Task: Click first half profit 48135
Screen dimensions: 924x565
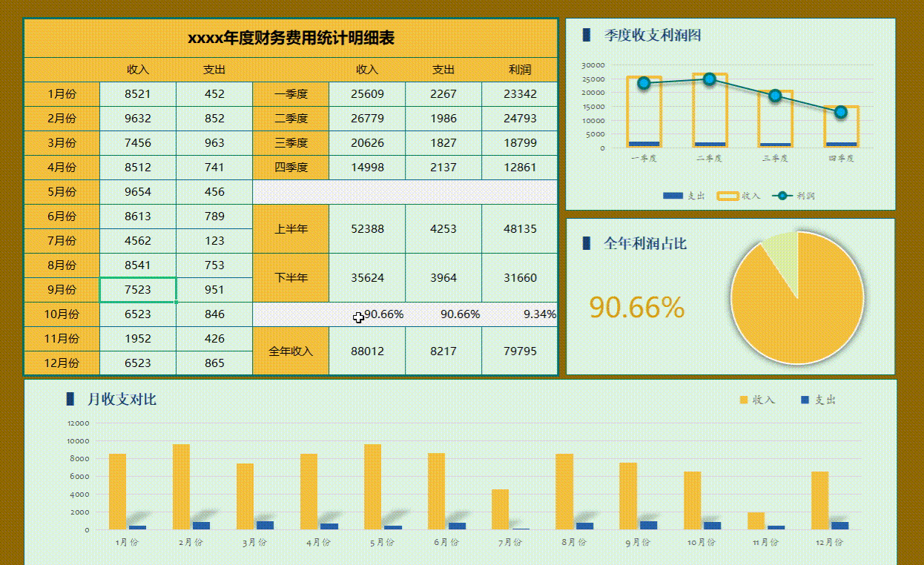Action: (x=520, y=229)
